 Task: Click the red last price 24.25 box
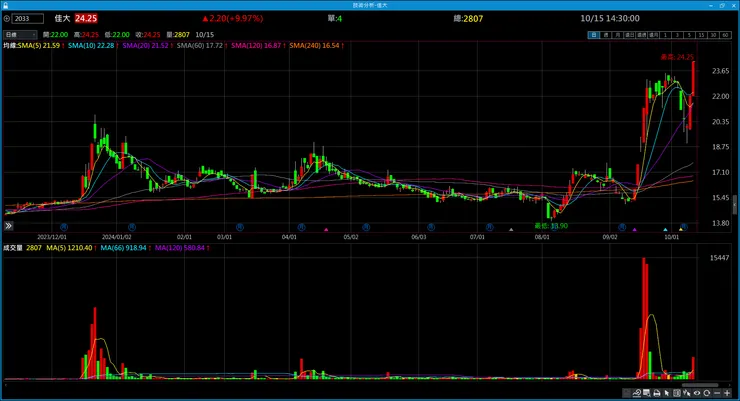point(86,18)
